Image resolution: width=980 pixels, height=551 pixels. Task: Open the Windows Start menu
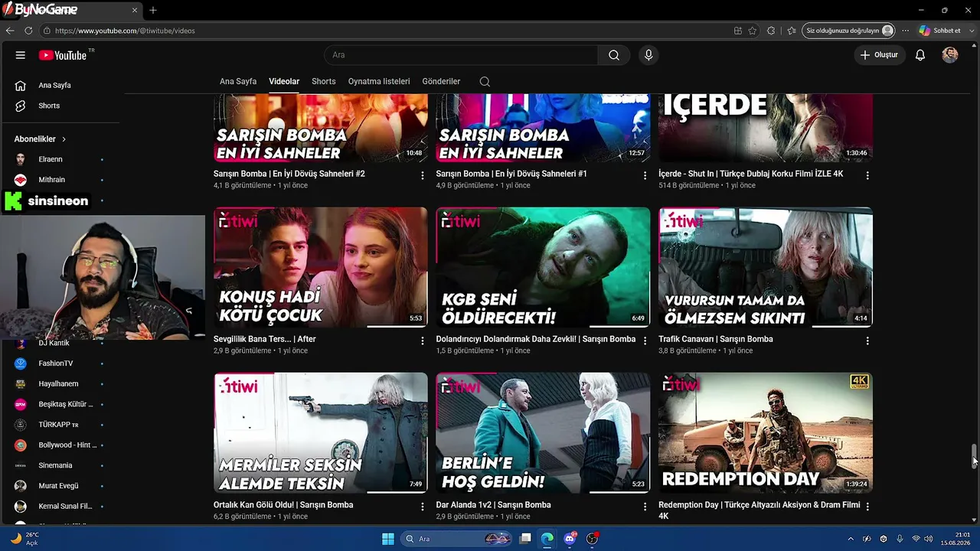388,539
